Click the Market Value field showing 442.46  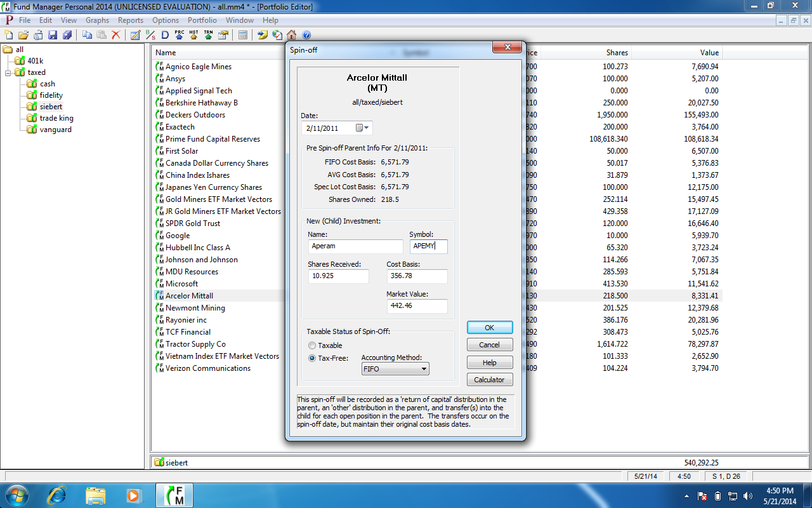[417, 306]
